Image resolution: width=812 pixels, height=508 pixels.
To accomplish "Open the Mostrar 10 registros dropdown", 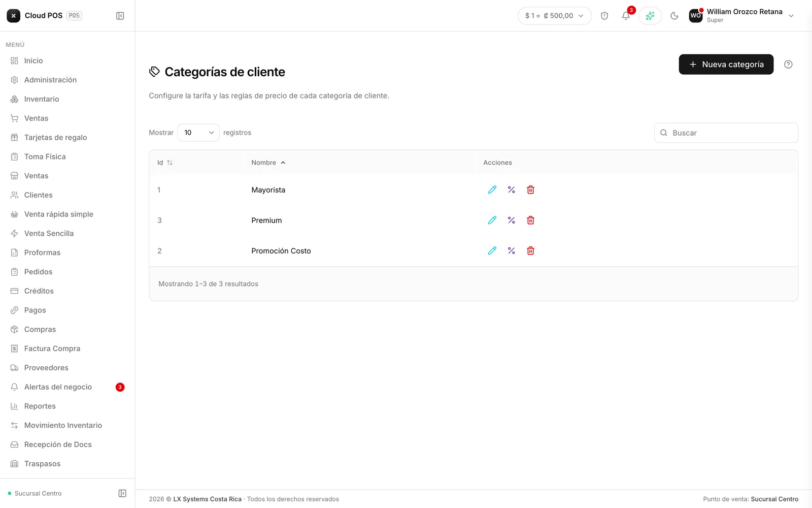I will click(x=198, y=133).
